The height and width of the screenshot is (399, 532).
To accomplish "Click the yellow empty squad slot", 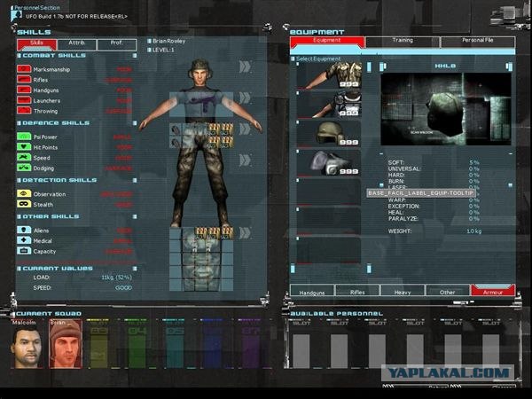I will 98,344.
